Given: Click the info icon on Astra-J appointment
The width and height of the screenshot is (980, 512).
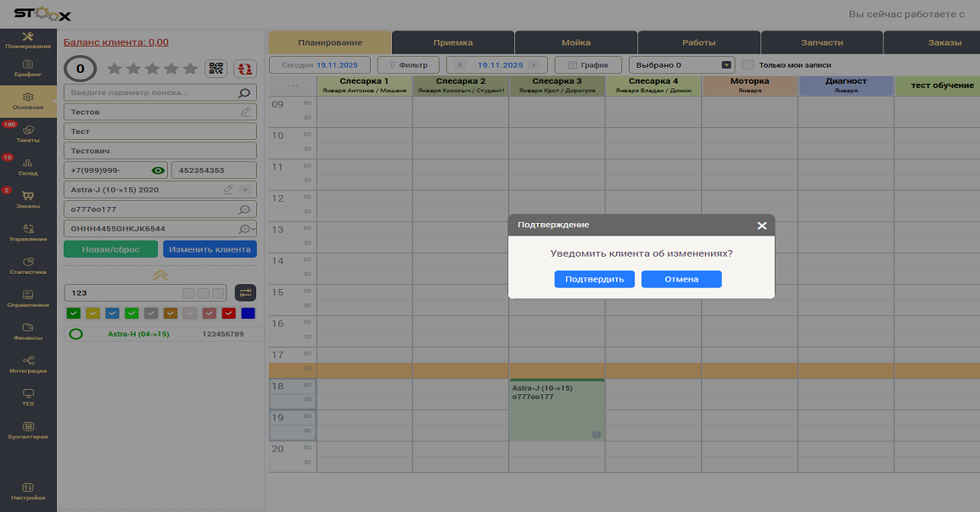Looking at the screenshot, I should 596,435.
